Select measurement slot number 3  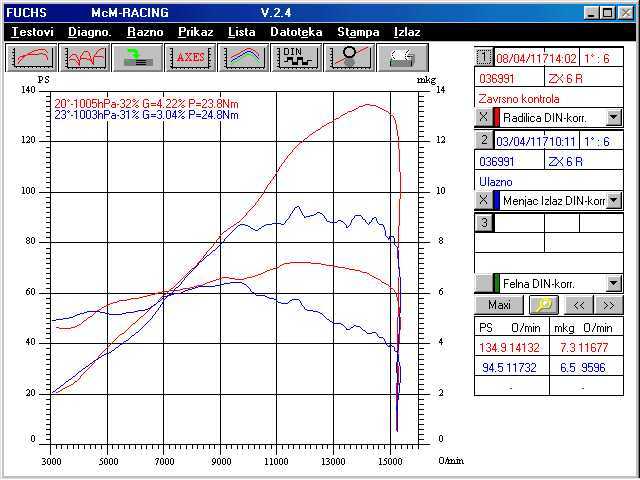point(483,222)
